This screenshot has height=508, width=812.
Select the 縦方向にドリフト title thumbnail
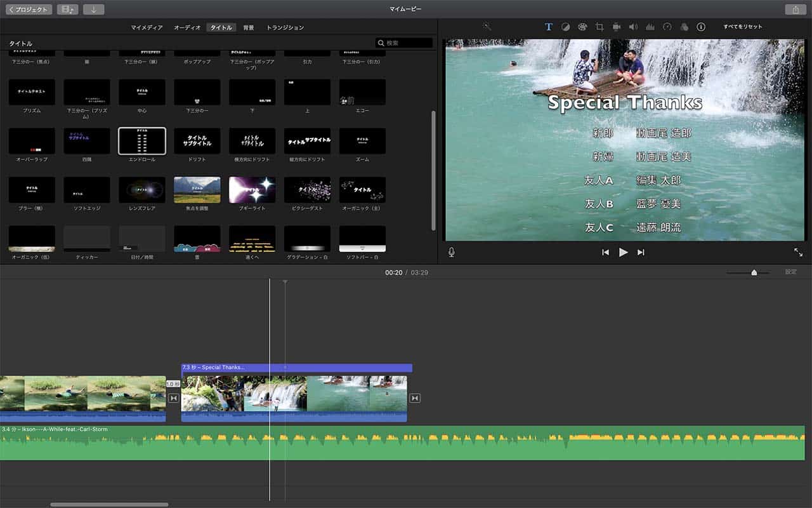pos(307,141)
